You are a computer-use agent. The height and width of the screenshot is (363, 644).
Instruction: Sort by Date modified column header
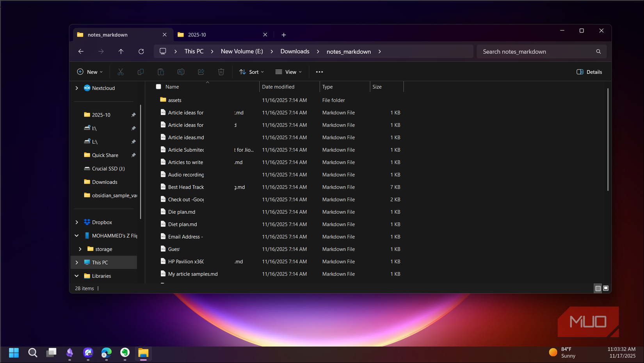click(278, 87)
